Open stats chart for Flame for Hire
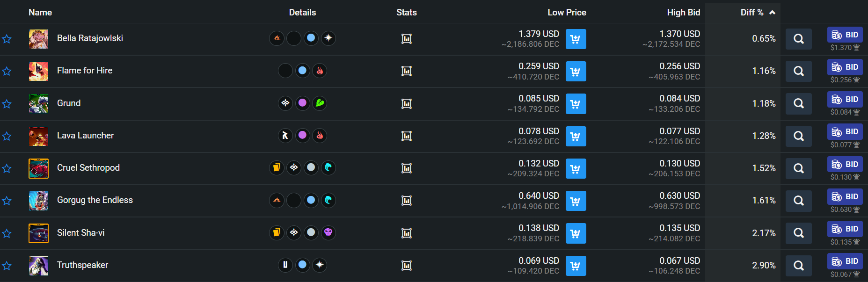Image resolution: width=868 pixels, height=282 pixels. [407, 71]
